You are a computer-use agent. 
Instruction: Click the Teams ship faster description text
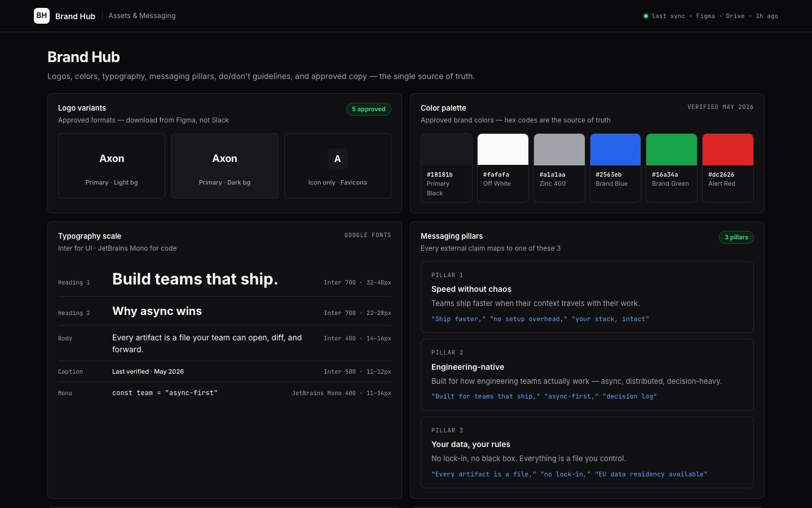click(x=535, y=303)
